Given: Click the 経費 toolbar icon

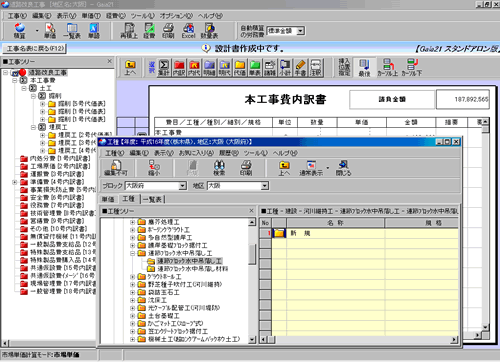Looking at the screenshot, I should click(x=149, y=31).
